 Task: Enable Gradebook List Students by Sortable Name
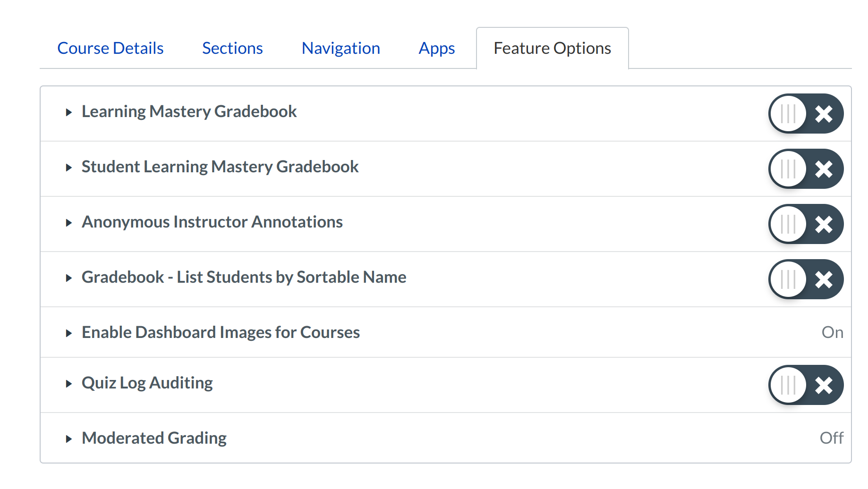pos(806,279)
